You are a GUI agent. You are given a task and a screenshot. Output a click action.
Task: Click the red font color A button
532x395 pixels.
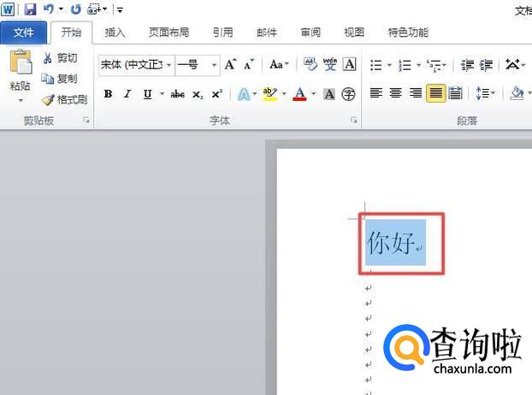point(299,94)
